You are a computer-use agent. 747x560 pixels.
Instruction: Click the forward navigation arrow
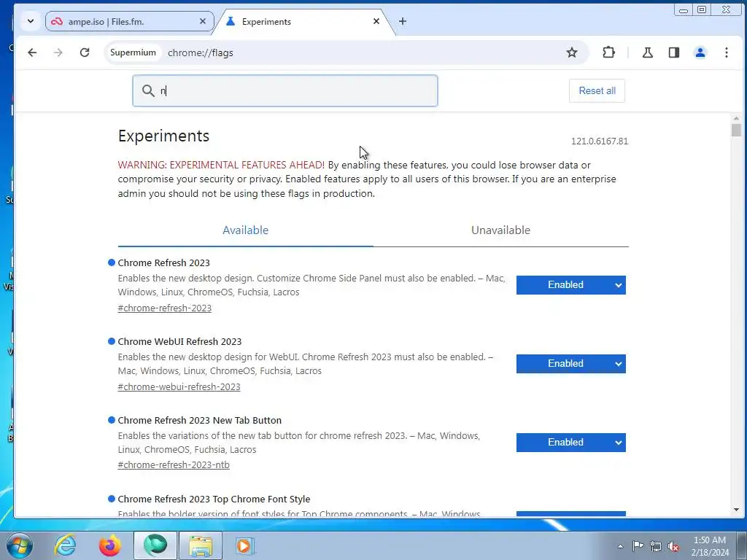pyautogui.click(x=58, y=52)
